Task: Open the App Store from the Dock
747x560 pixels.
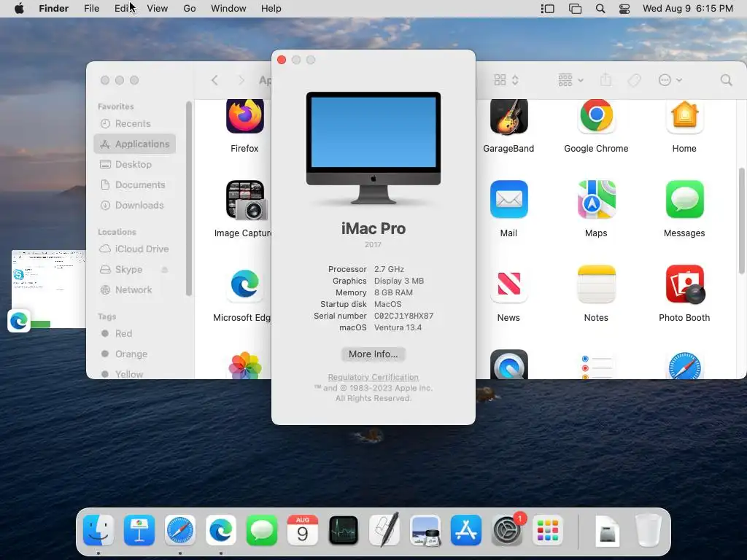Action: coord(466,530)
